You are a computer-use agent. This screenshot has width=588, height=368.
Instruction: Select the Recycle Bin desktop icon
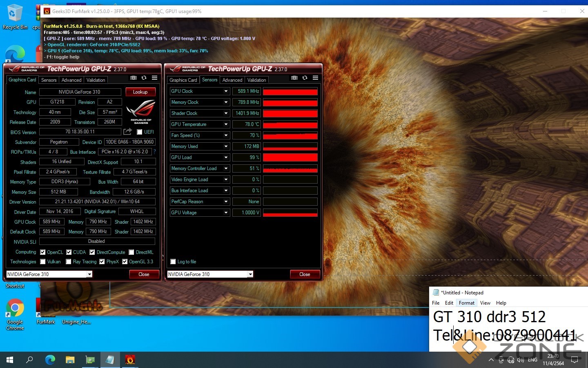click(x=15, y=17)
